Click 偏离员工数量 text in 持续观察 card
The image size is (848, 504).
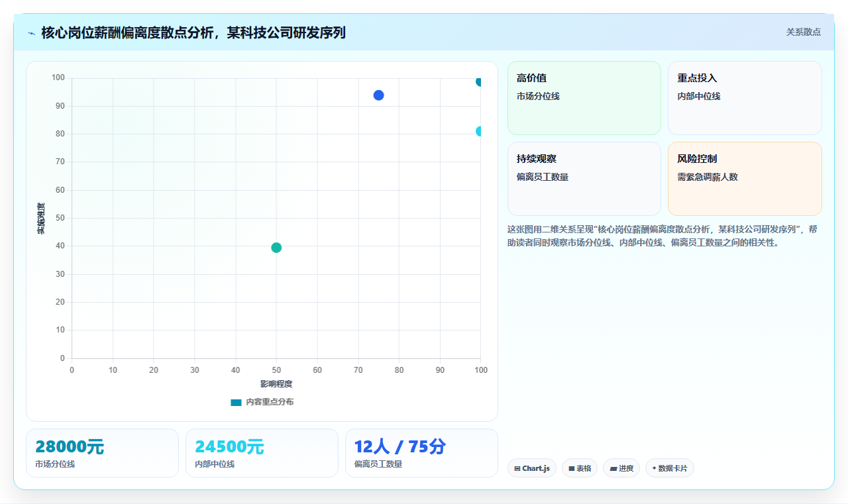(x=543, y=177)
